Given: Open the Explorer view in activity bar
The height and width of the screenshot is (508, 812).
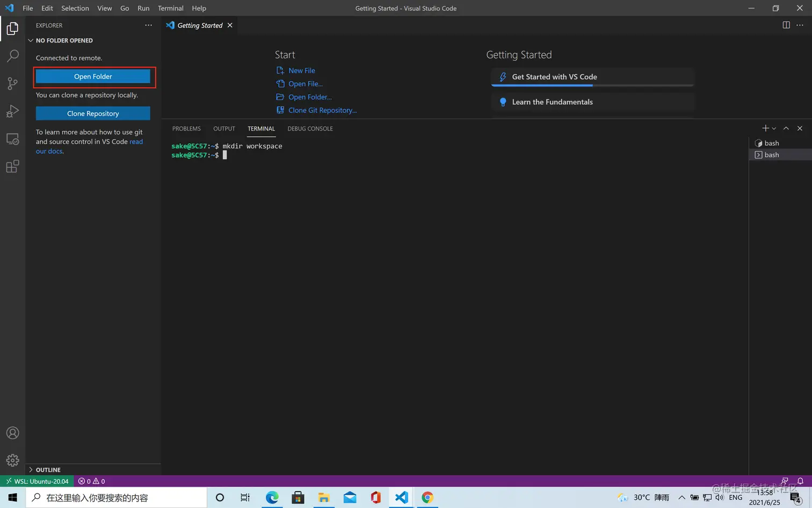Looking at the screenshot, I should point(12,28).
